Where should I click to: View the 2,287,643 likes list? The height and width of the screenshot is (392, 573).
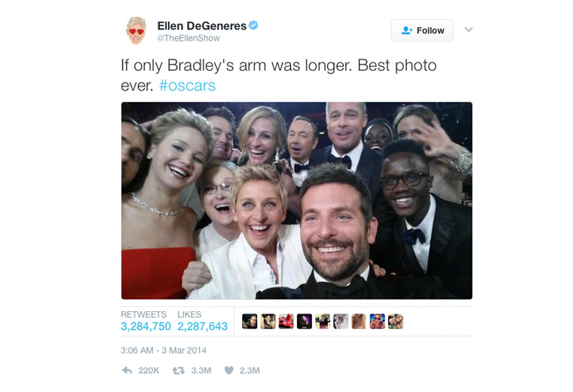click(x=203, y=326)
